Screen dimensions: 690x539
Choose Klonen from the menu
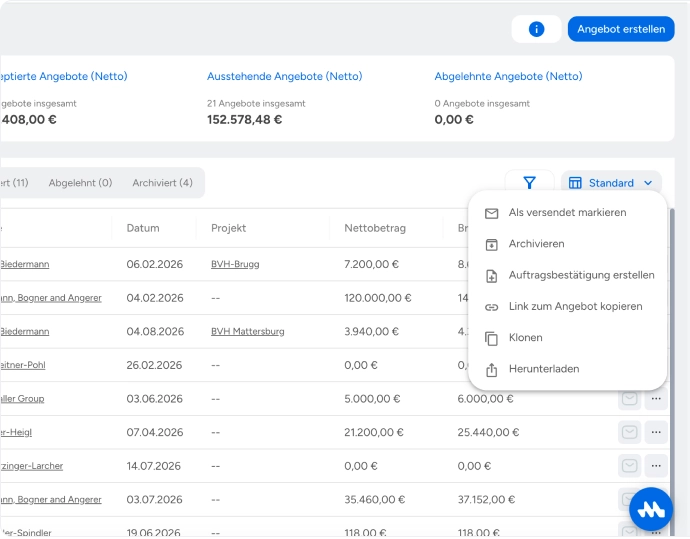coord(567,337)
